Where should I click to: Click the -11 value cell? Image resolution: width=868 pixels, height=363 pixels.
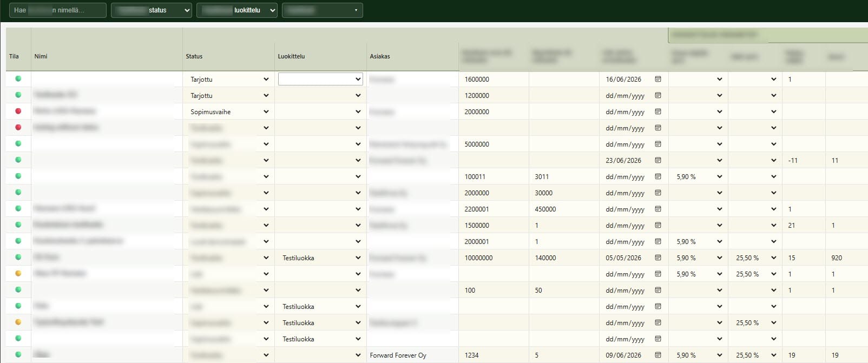coord(804,160)
